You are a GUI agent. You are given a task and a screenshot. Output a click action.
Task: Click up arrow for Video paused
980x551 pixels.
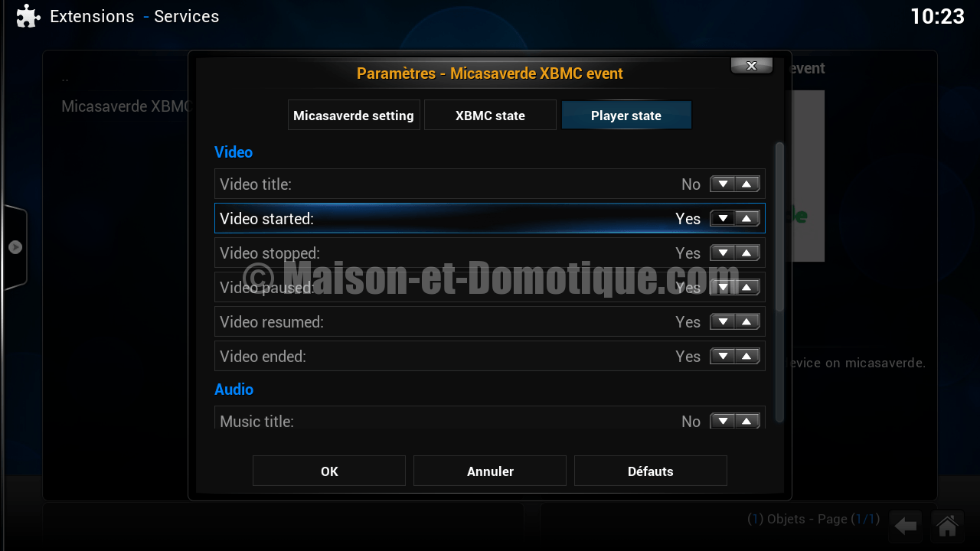coord(747,287)
